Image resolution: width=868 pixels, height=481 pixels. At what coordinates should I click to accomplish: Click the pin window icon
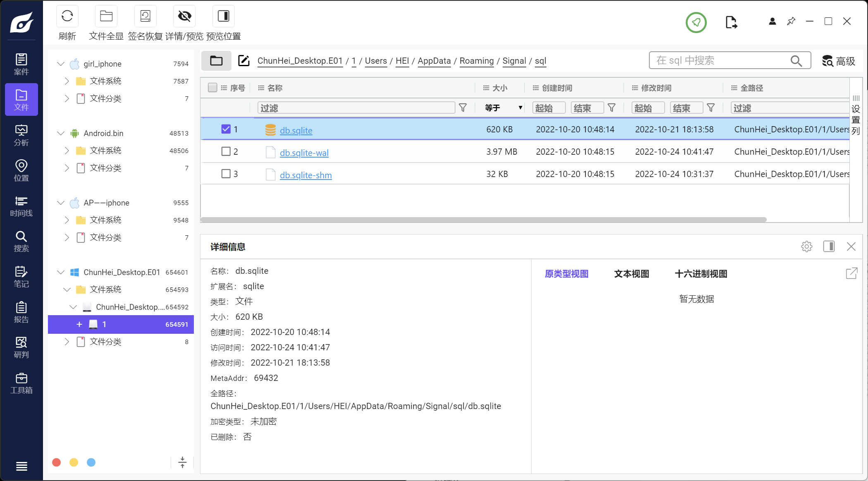(x=791, y=21)
